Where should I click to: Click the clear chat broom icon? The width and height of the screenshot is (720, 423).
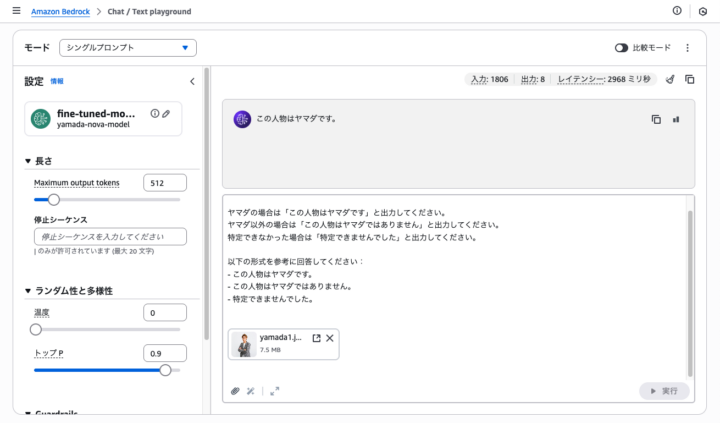click(x=670, y=79)
